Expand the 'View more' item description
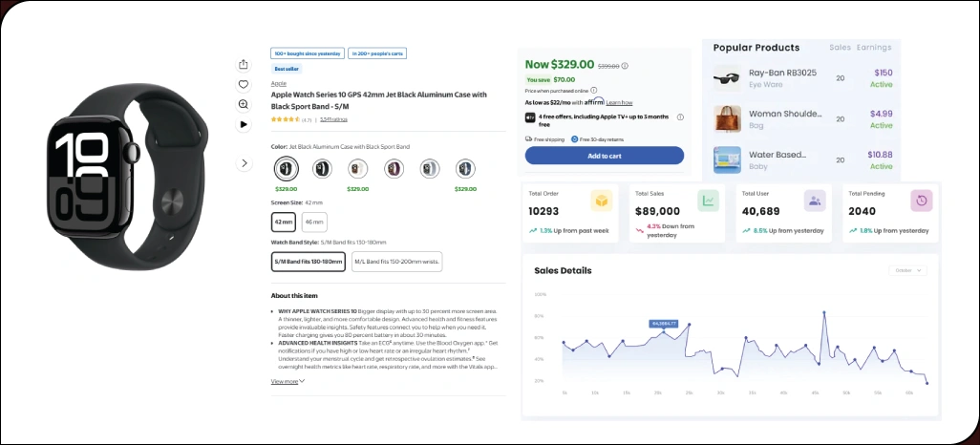 pos(288,381)
